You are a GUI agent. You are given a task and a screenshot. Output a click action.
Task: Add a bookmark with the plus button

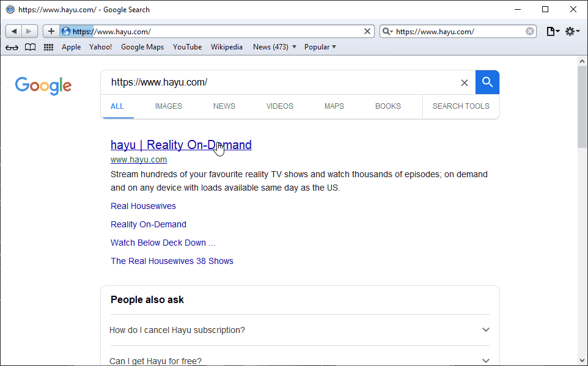pyautogui.click(x=51, y=32)
